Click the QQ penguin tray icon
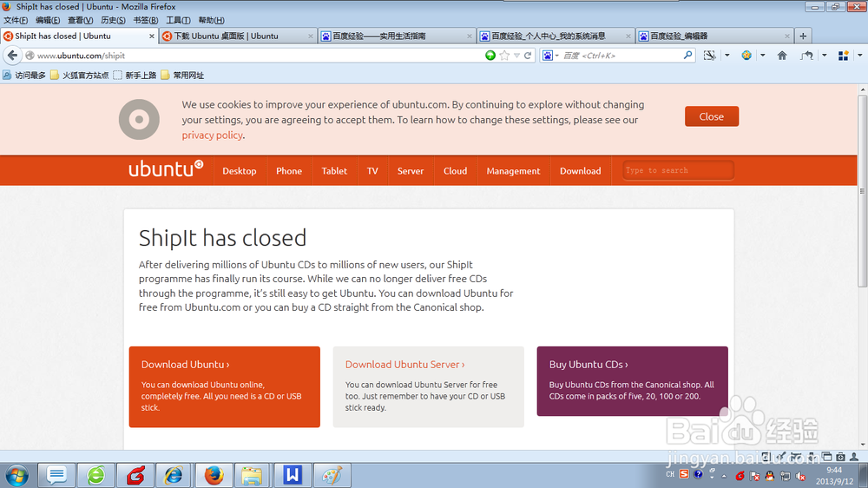The height and width of the screenshot is (488, 868). tap(769, 476)
